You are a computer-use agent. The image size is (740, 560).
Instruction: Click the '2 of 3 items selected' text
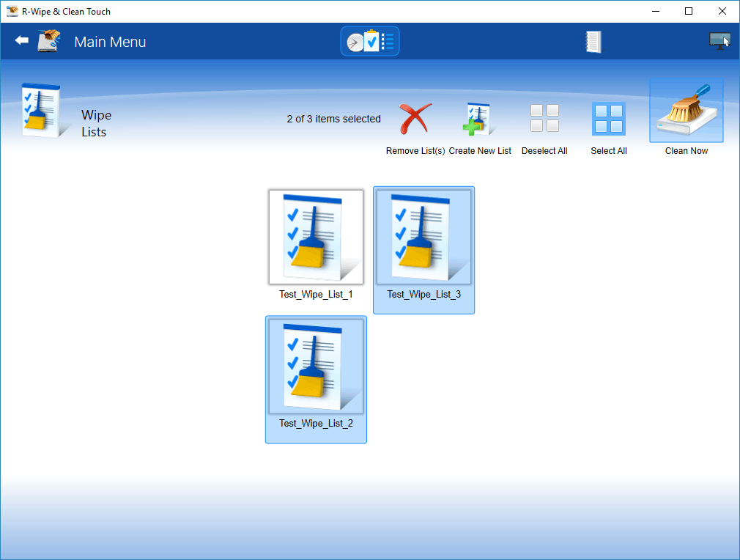(x=333, y=119)
